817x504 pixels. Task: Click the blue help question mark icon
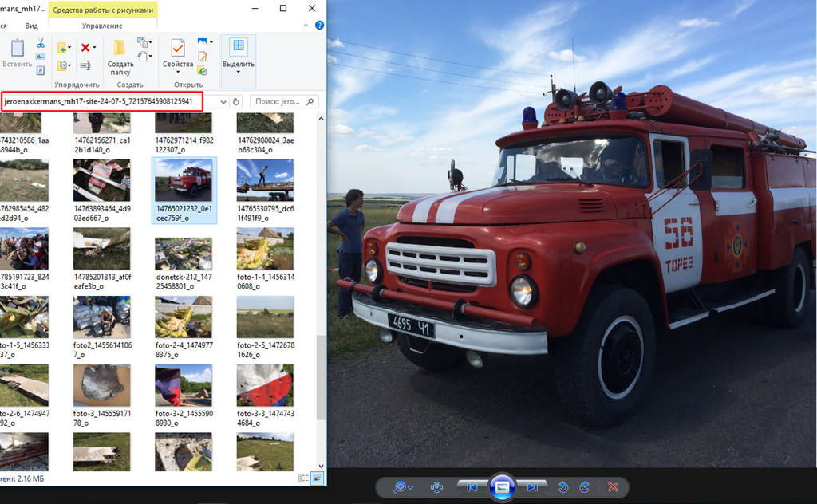pos(319,25)
